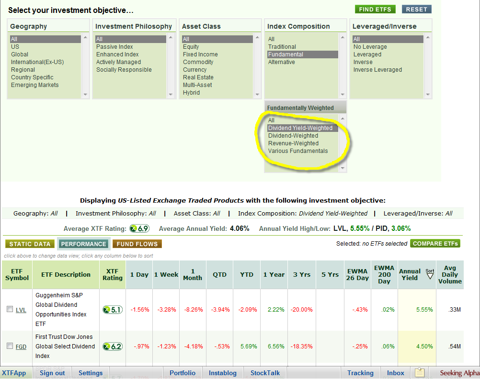Image resolution: width=480 pixels, height=379 pixels.
Task: Select Regional in Geography list
Action: tap(23, 70)
